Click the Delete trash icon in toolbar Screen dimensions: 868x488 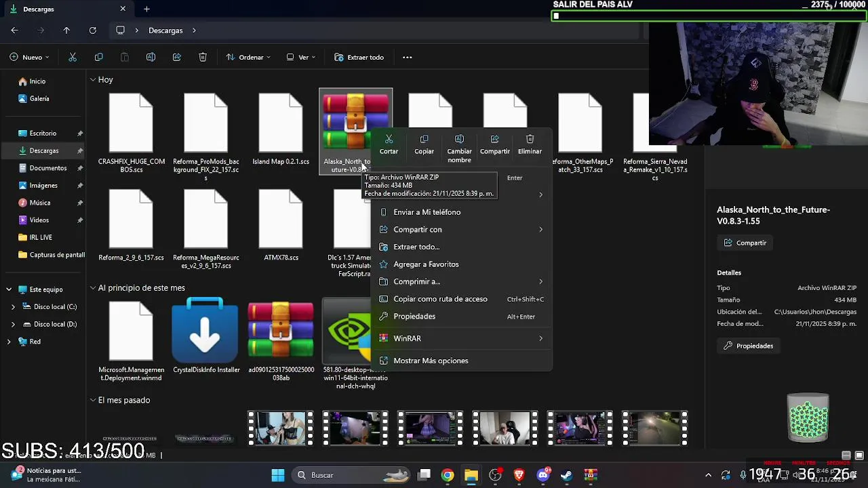tap(203, 58)
